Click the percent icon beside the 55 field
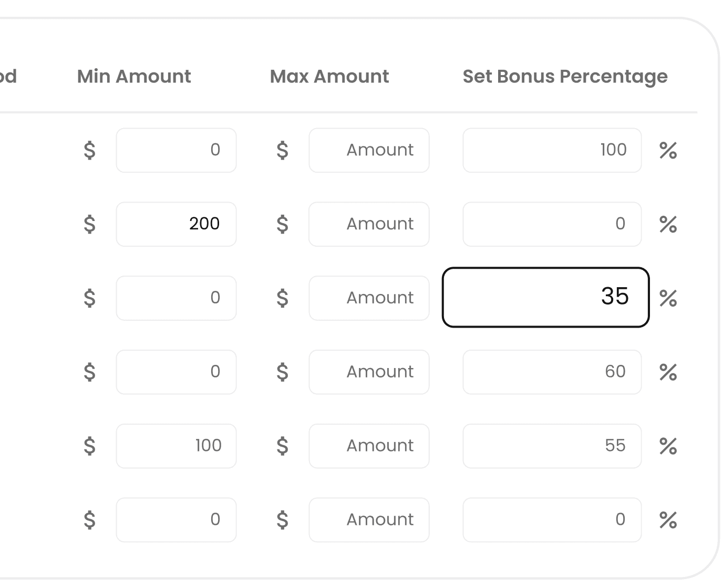723x588 pixels. [x=668, y=446]
